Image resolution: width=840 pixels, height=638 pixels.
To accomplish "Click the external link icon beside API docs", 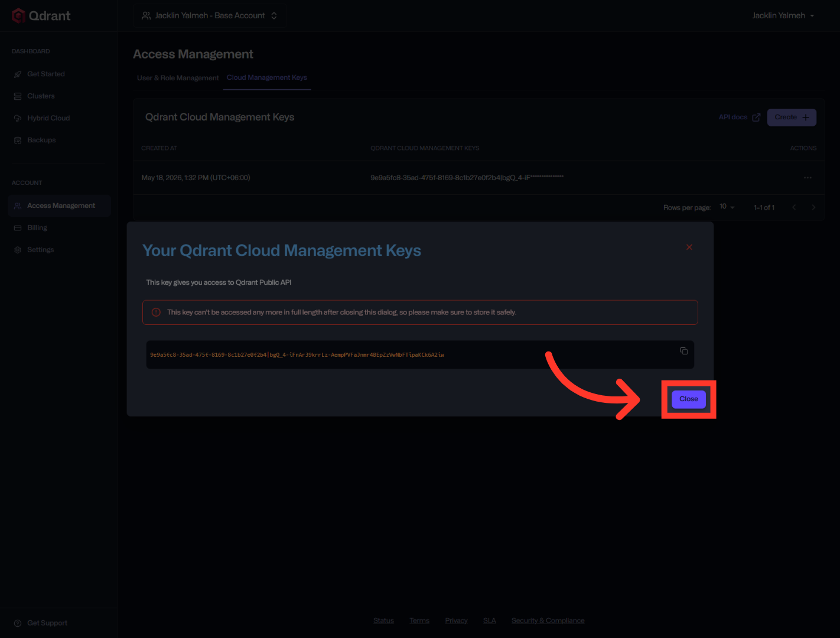I will 756,118.
